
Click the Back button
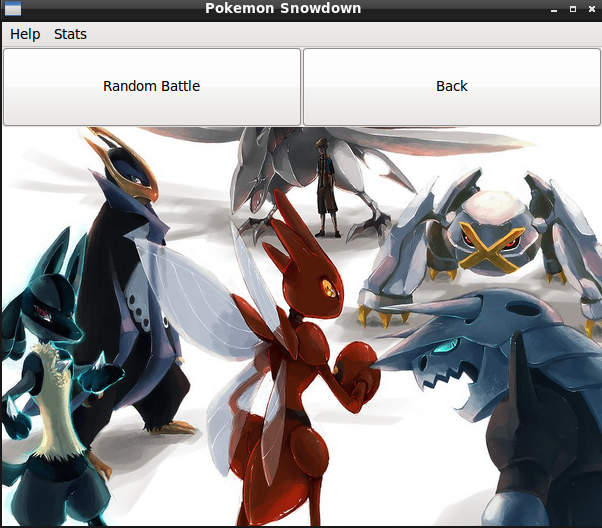tap(452, 86)
